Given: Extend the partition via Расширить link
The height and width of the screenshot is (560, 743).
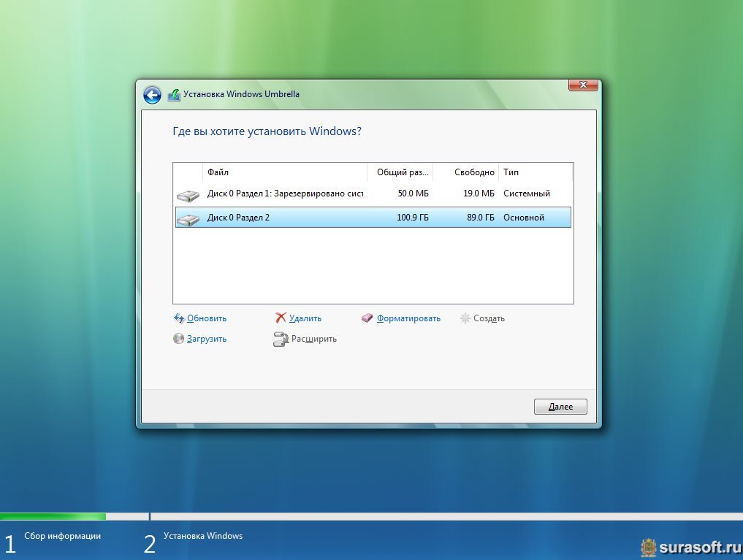Looking at the screenshot, I should pyautogui.click(x=313, y=339).
